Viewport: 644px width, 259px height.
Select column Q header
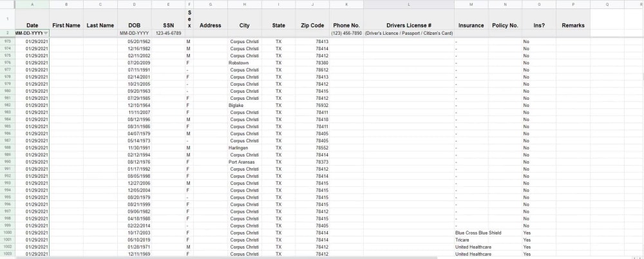point(607,4)
